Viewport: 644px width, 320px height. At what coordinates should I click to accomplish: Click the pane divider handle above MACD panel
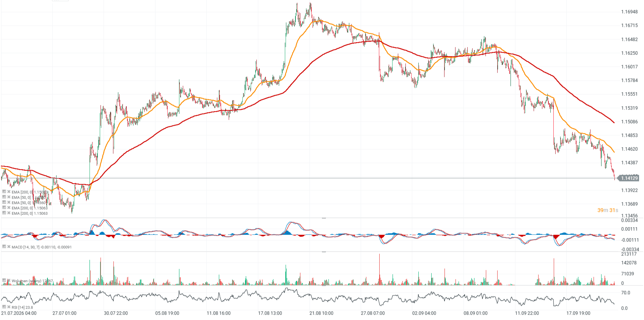[324, 218]
